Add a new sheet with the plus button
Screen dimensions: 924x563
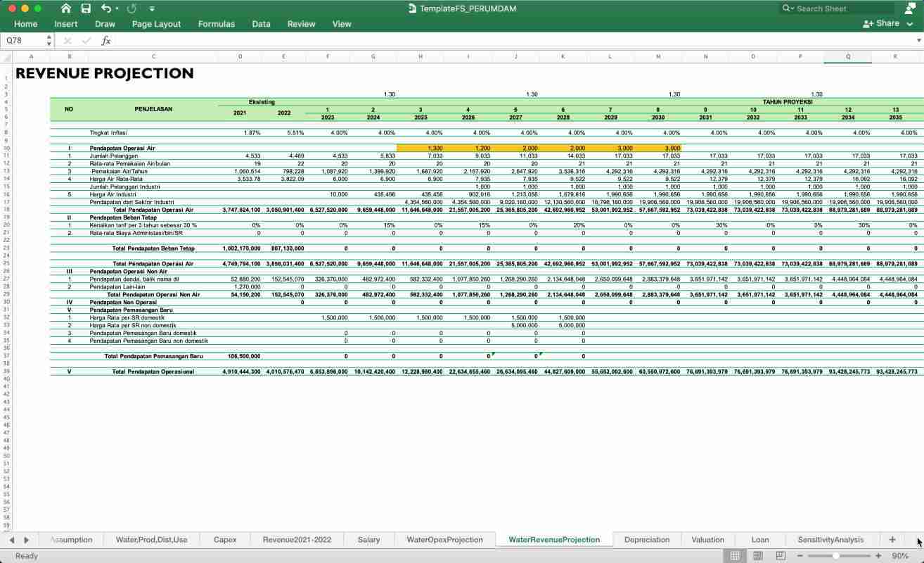pyautogui.click(x=890, y=539)
